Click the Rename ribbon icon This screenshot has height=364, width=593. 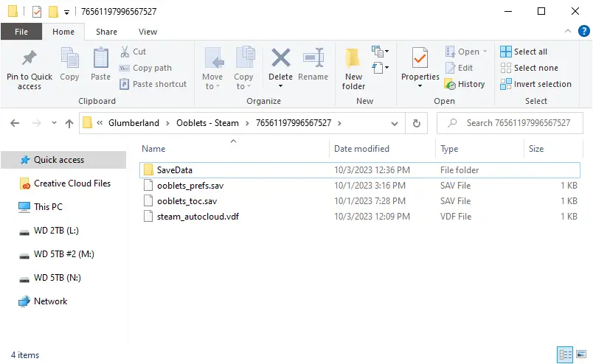point(313,57)
